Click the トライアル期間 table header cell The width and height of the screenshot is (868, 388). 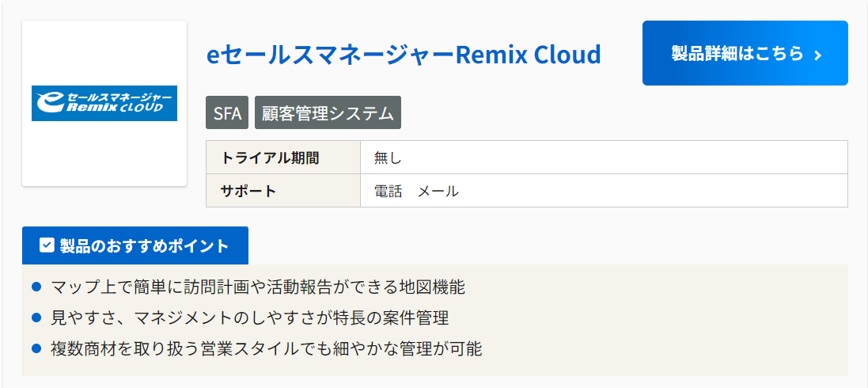pos(283,158)
